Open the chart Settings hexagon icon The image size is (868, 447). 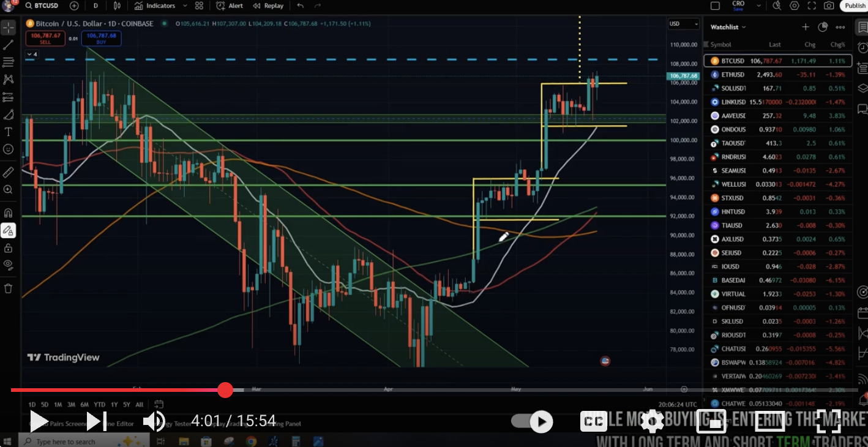point(795,6)
